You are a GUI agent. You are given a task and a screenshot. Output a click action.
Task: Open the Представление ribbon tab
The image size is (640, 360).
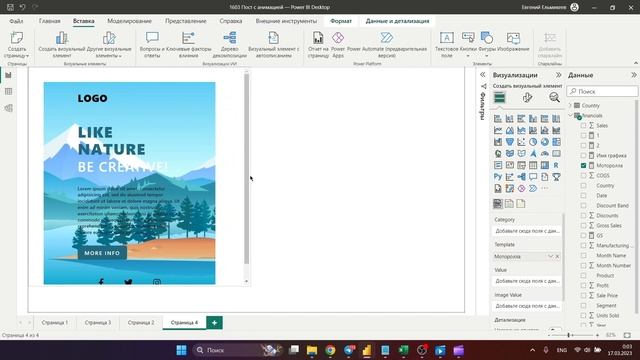186,21
